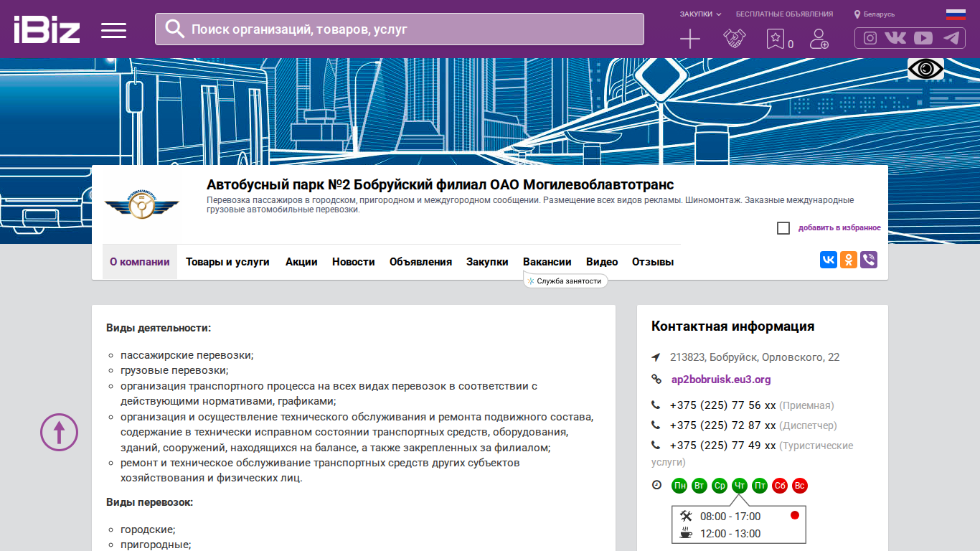The height and width of the screenshot is (551, 980).
Task: Click working hours '08:00 - 17:00'
Action: (730, 517)
